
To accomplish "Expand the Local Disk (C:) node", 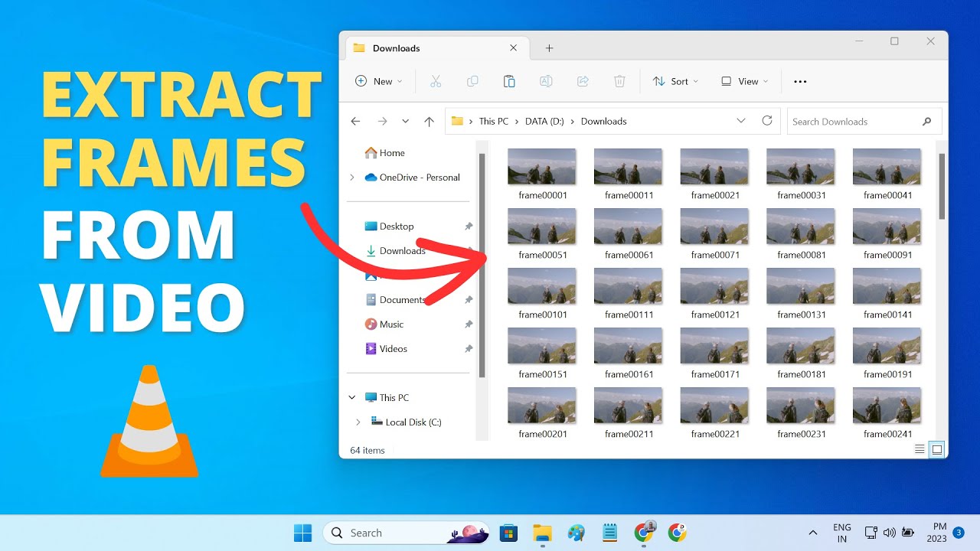I will click(358, 422).
